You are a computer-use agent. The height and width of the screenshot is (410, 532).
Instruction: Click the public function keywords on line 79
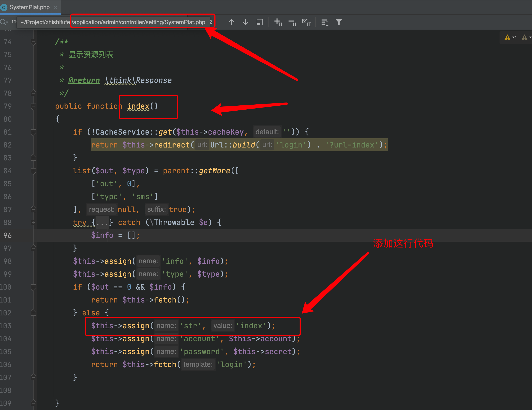point(89,106)
